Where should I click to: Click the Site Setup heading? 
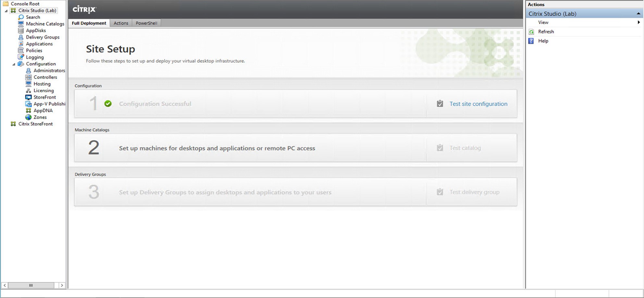pyautogui.click(x=110, y=49)
